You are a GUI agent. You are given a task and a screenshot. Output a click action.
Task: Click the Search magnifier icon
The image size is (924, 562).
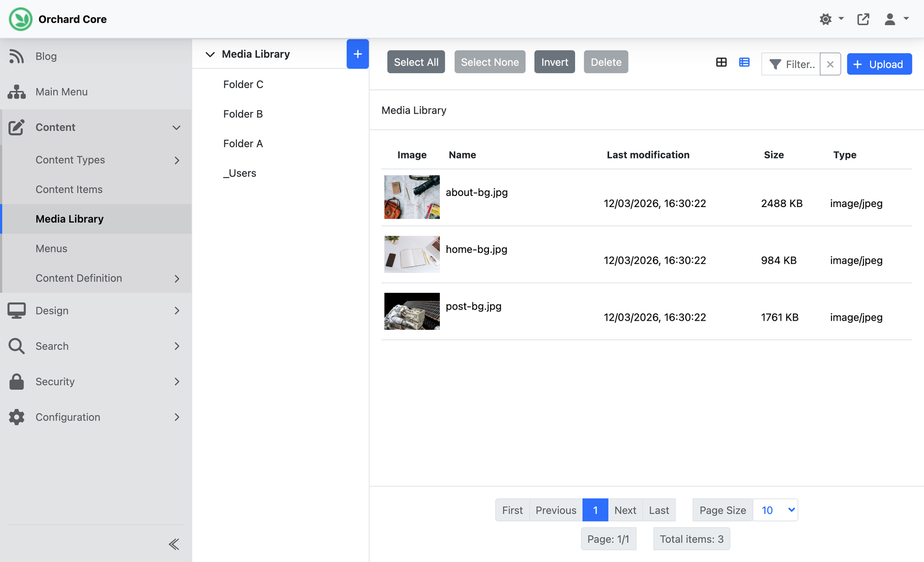[x=16, y=346]
